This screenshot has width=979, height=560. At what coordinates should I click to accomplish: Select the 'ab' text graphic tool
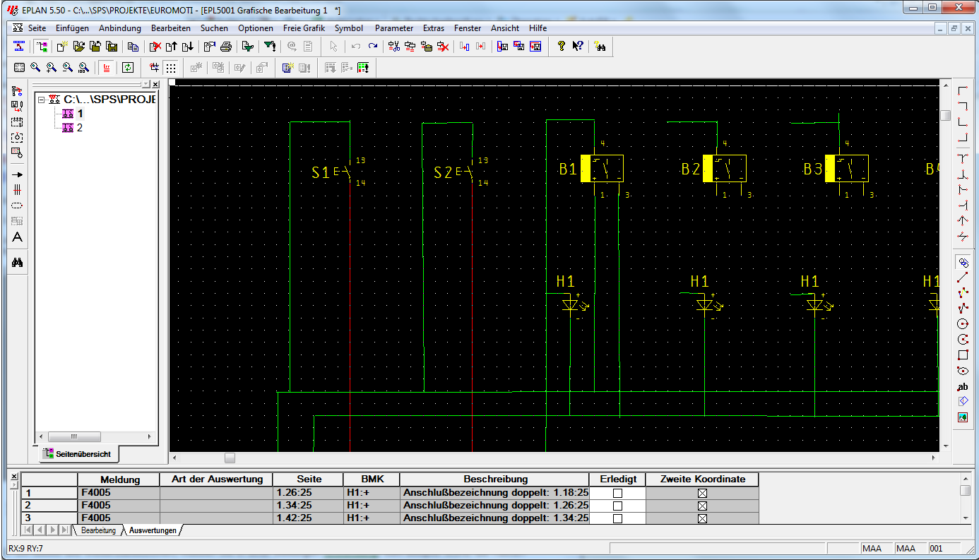962,386
